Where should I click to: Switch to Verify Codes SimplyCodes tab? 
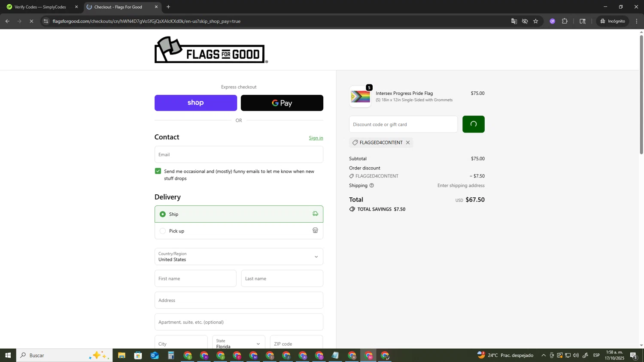pos(41,7)
